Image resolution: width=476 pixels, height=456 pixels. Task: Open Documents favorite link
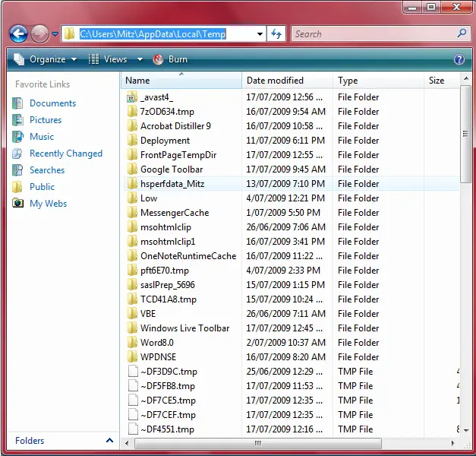[53, 103]
